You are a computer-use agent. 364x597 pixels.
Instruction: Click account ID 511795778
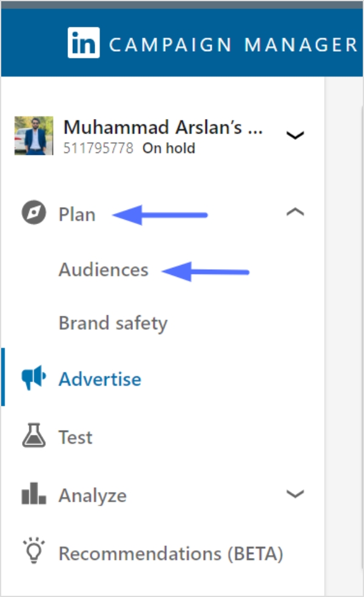click(98, 148)
